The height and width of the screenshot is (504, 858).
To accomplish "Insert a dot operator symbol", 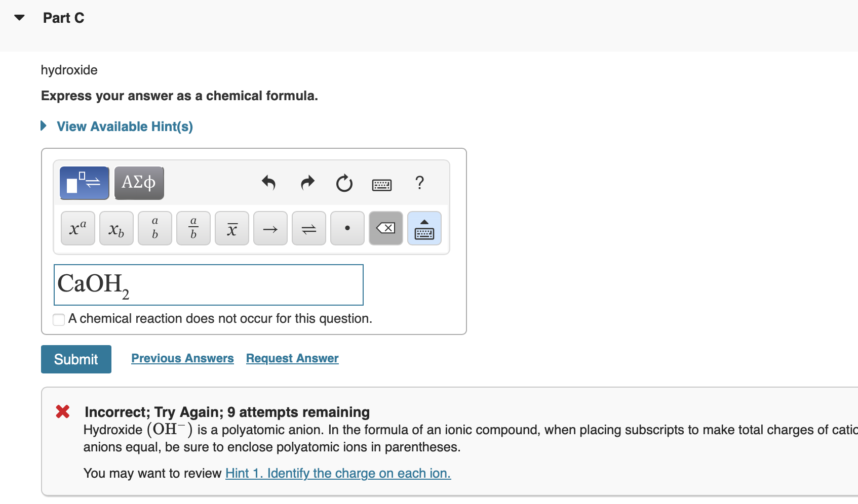I will [347, 228].
